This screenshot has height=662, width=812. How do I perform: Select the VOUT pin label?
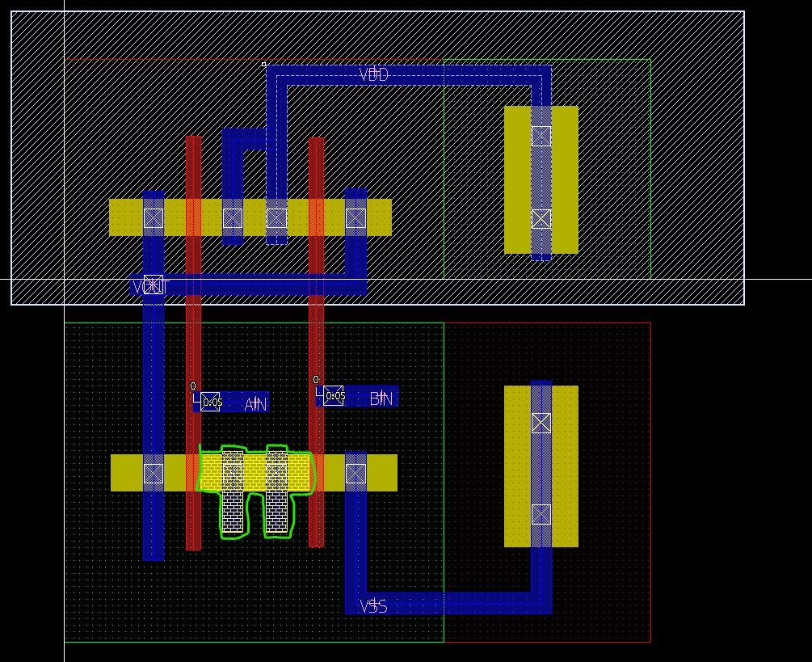150,286
